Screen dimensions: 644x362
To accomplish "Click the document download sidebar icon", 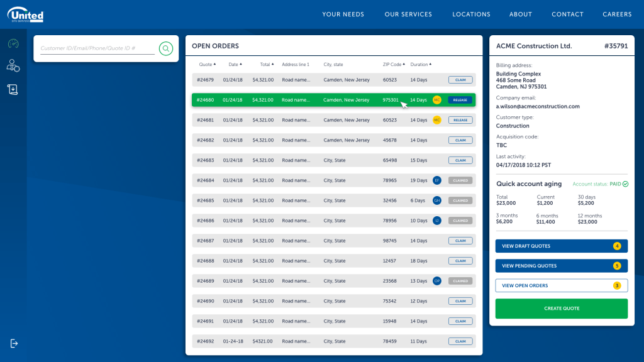I will (x=13, y=89).
